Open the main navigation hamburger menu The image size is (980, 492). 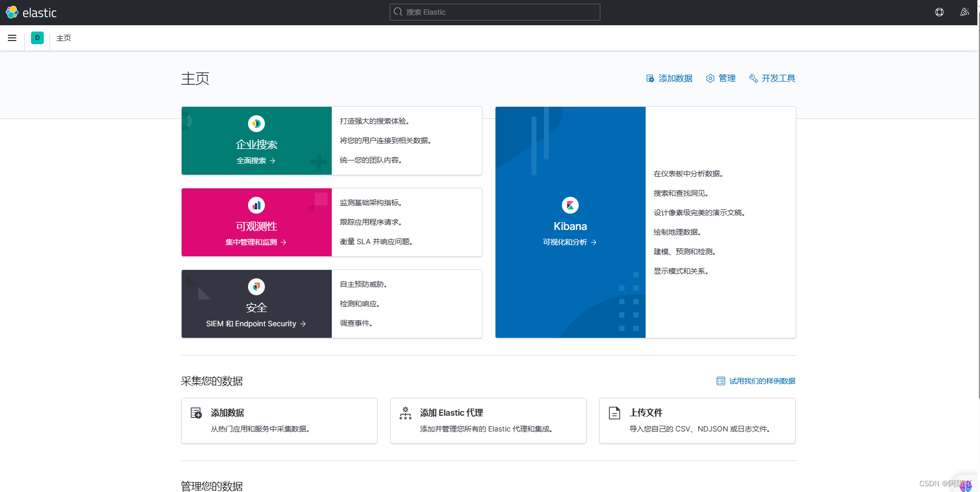(12, 38)
